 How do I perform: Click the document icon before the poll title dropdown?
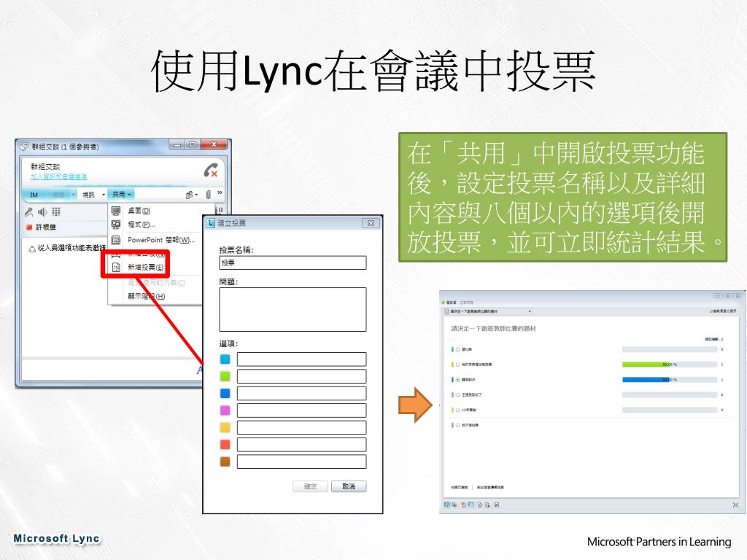447,311
